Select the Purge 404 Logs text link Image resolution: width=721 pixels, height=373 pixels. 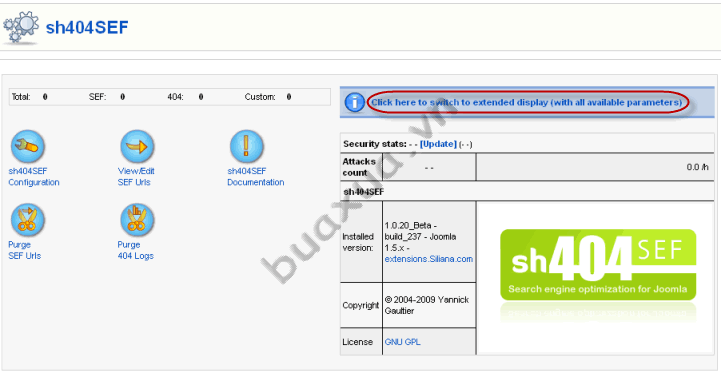pyautogui.click(x=136, y=250)
